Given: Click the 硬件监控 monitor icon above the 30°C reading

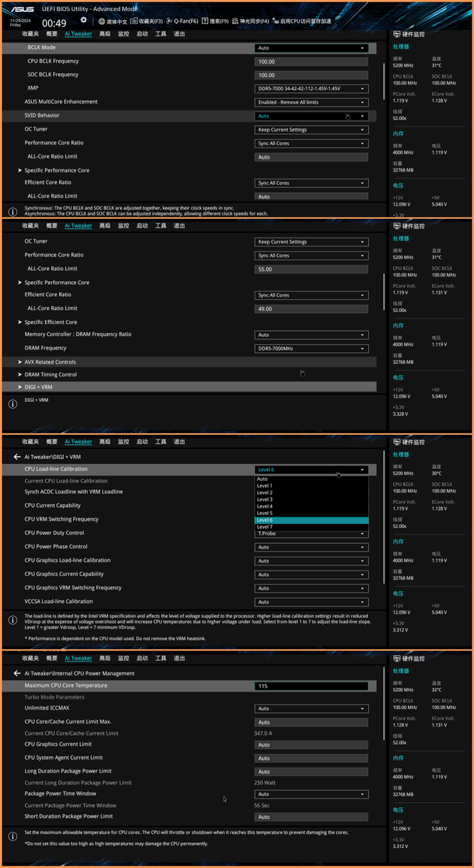Looking at the screenshot, I should point(396,442).
